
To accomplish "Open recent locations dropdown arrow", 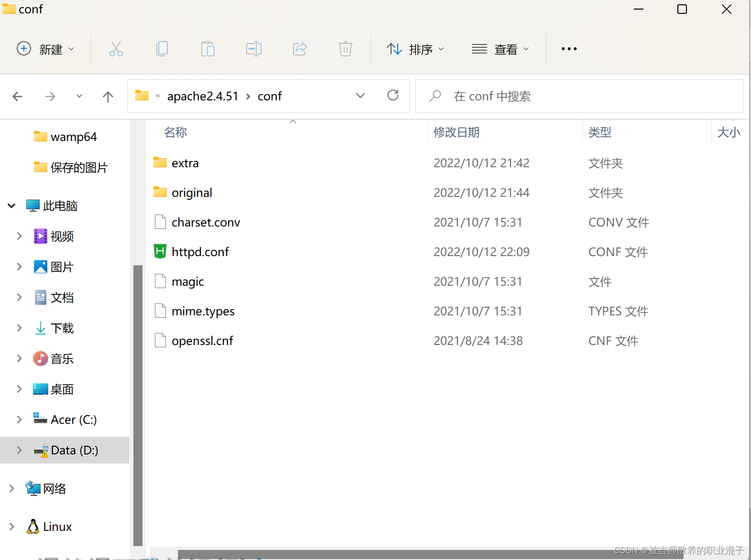I will point(79,97).
